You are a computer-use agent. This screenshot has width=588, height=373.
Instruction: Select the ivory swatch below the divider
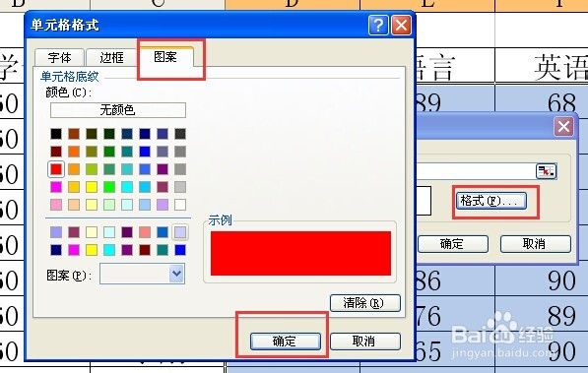click(x=92, y=232)
